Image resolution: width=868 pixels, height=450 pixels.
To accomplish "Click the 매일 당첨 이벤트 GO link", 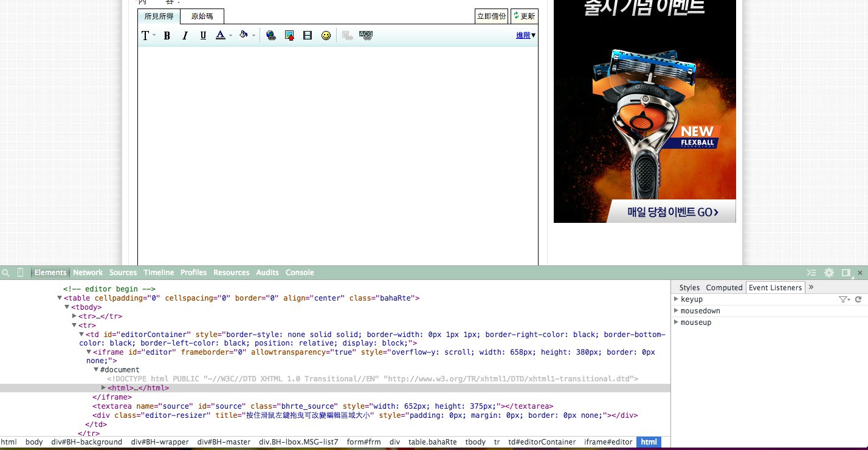I will (x=672, y=213).
